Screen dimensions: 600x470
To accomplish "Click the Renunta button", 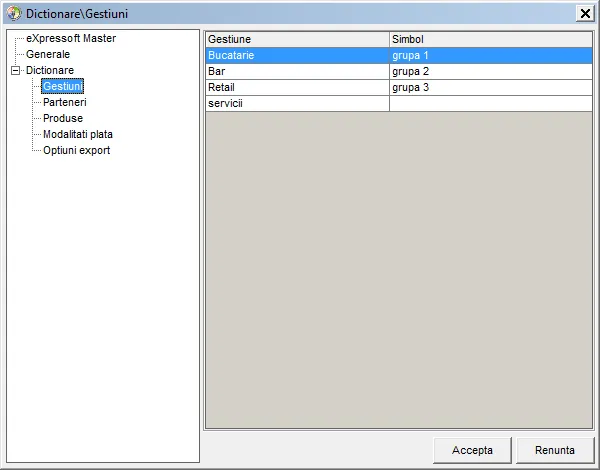I will (555, 450).
